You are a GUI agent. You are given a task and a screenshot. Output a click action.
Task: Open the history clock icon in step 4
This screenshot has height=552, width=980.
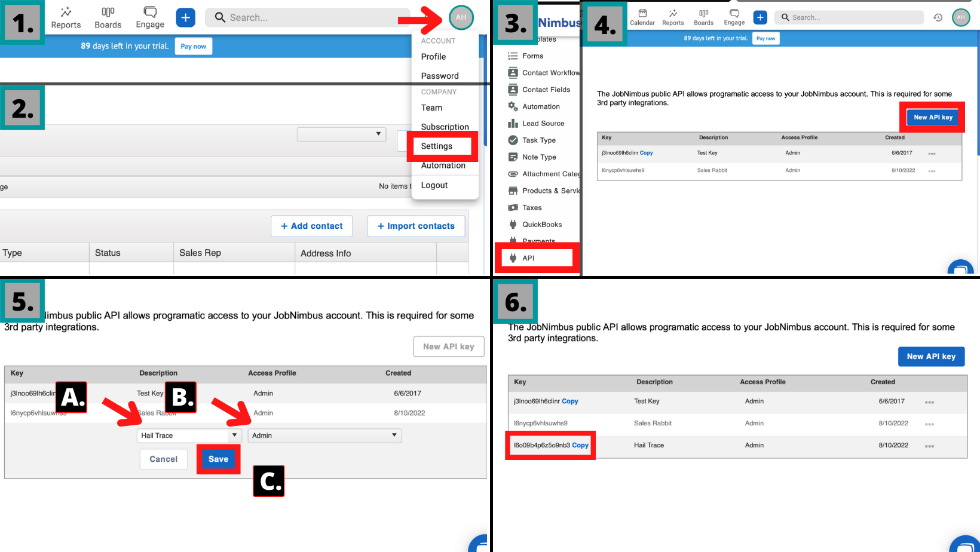938,17
